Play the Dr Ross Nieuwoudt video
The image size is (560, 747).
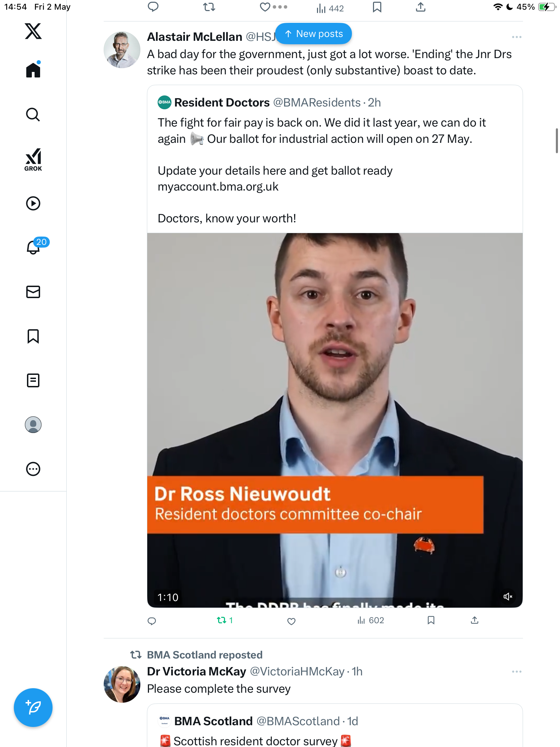point(335,420)
